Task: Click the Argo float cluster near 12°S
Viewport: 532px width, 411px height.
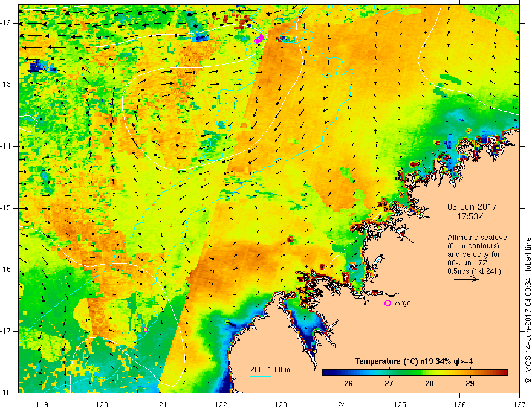Action: 259,39
